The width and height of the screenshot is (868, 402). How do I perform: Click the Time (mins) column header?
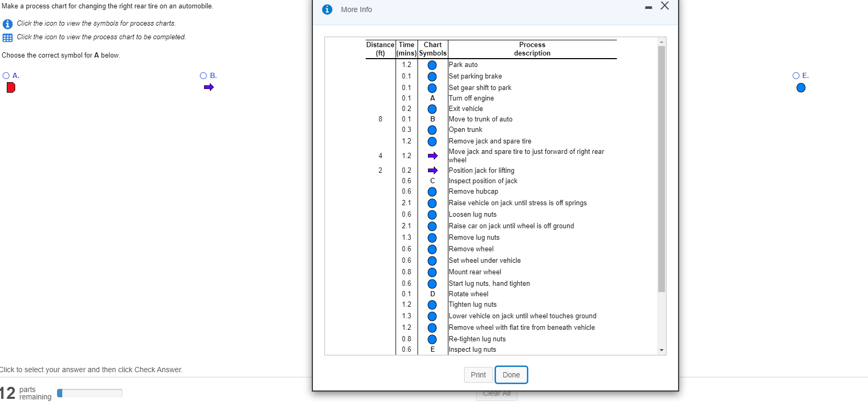point(407,49)
